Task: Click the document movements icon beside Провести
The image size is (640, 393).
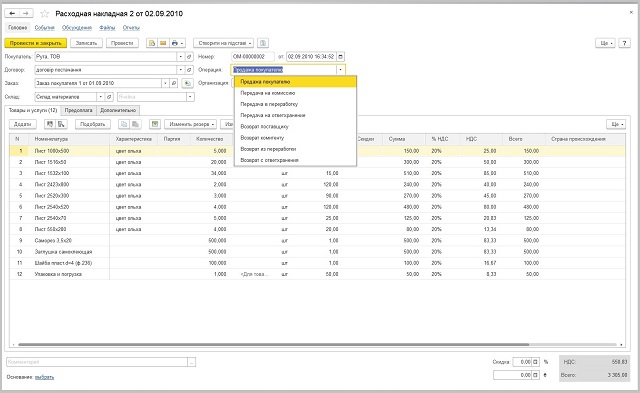Action: (x=152, y=43)
